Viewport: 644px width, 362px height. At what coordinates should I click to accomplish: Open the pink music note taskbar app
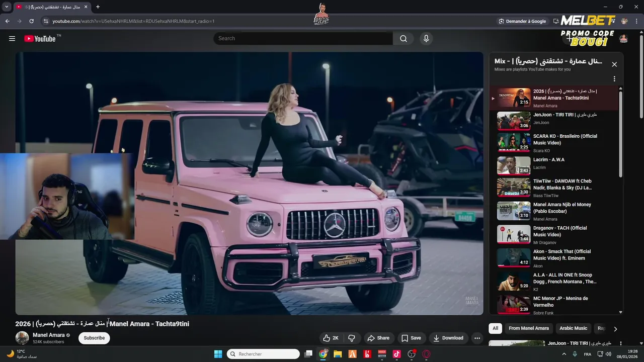(396, 354)
